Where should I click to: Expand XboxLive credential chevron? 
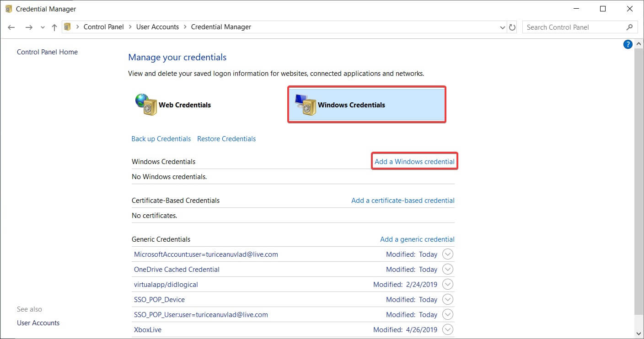(x=448, y=330)
